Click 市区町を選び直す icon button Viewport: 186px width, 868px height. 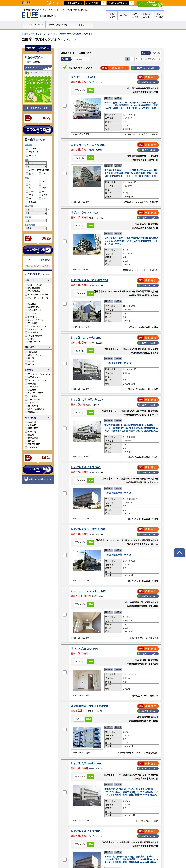coord(38,108)
